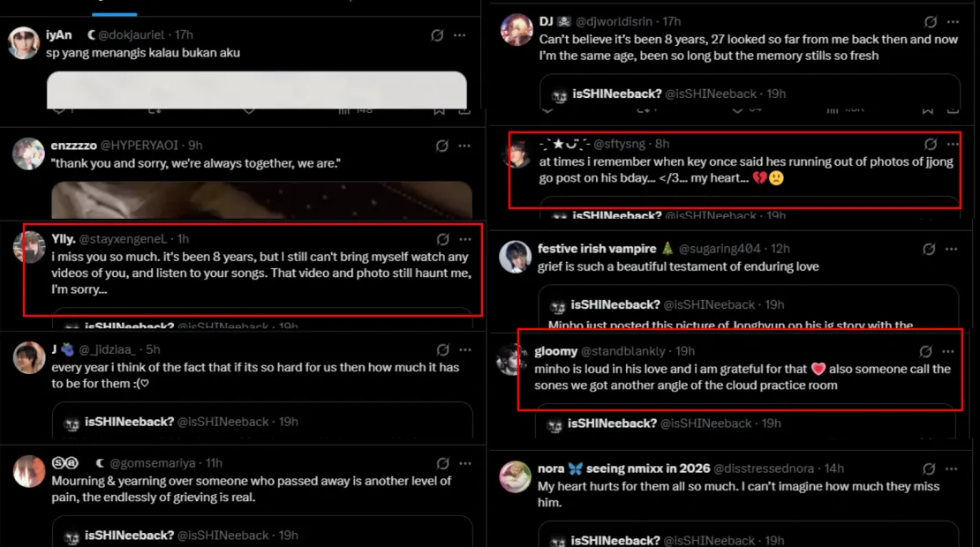Open the three-dot menu on iyAn's tweet
Viewport: 980px width, 547px height.
point(460,35)
